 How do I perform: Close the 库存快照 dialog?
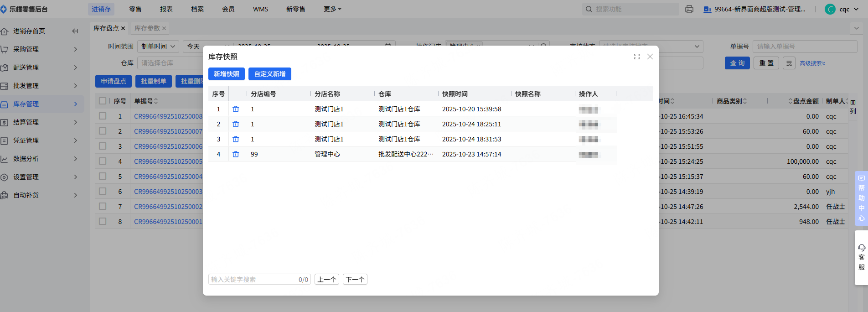click(650, 57)
